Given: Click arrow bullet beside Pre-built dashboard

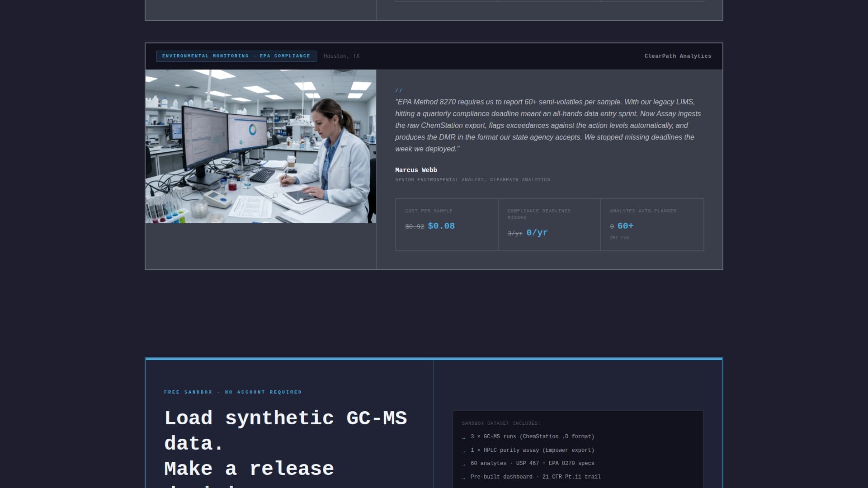Looking at the screenshot, I should click(463, 478).
